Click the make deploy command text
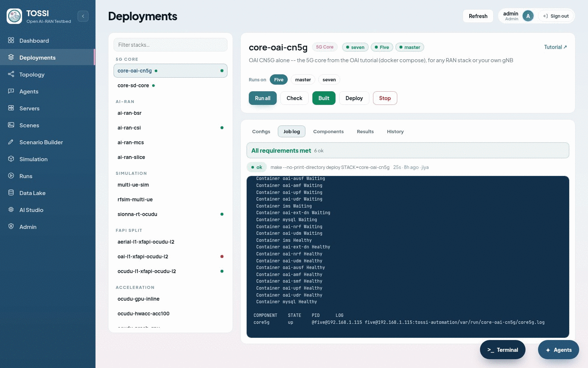 coord(330,167)
